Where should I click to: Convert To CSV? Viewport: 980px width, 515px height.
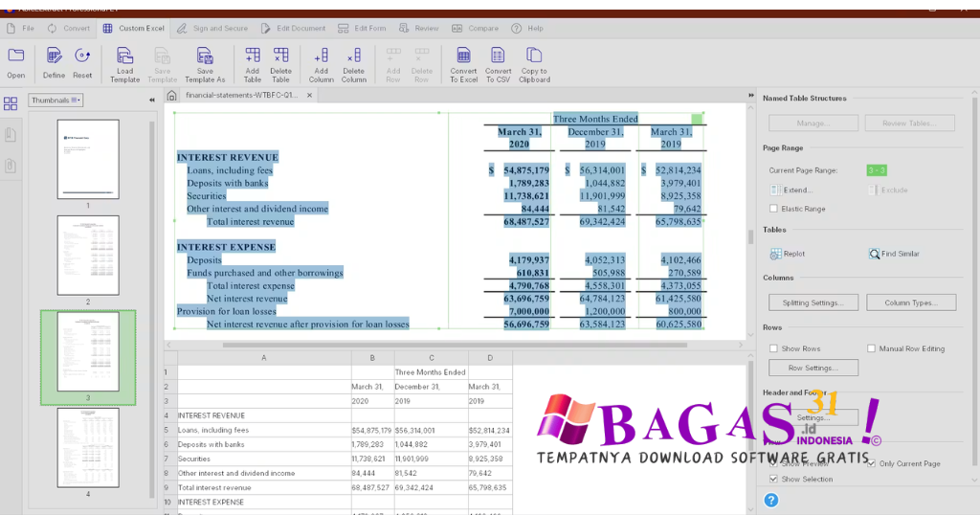click(x=498, y=64)
